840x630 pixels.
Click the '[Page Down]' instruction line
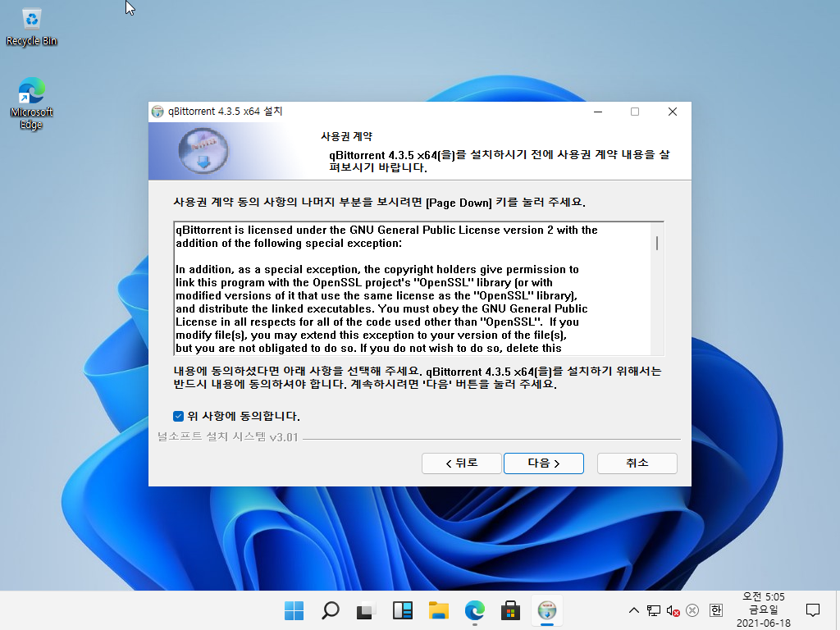point(379,203)
